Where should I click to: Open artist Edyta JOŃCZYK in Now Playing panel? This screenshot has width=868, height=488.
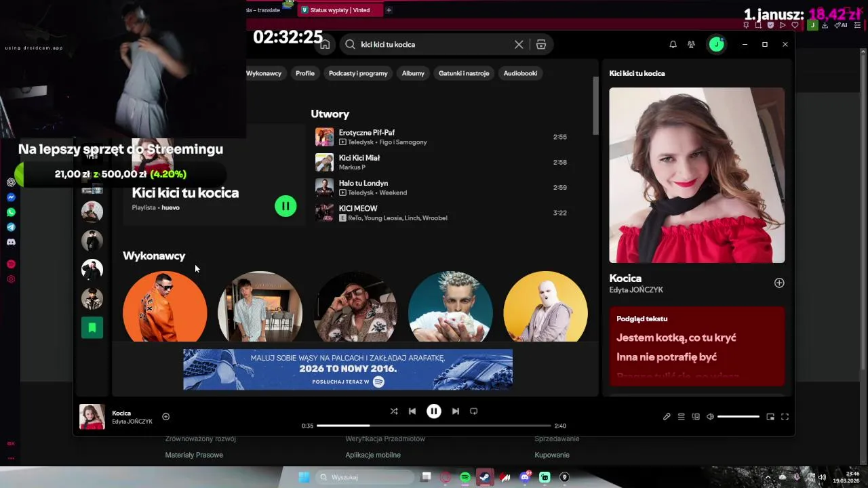(636, 290)
